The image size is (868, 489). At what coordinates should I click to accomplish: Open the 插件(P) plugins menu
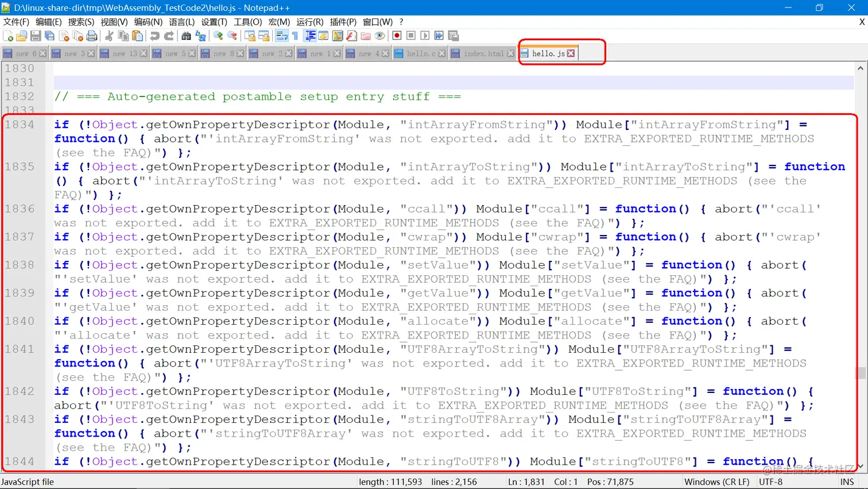point(343,22)
